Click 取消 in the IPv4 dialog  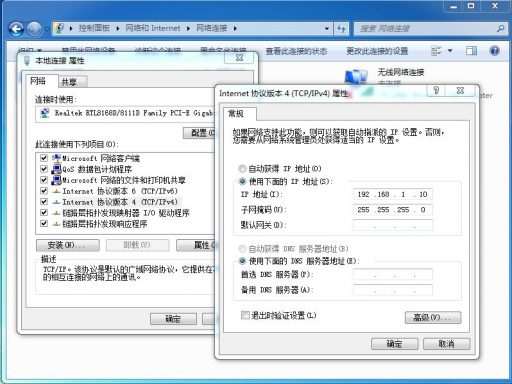[447, 344]
